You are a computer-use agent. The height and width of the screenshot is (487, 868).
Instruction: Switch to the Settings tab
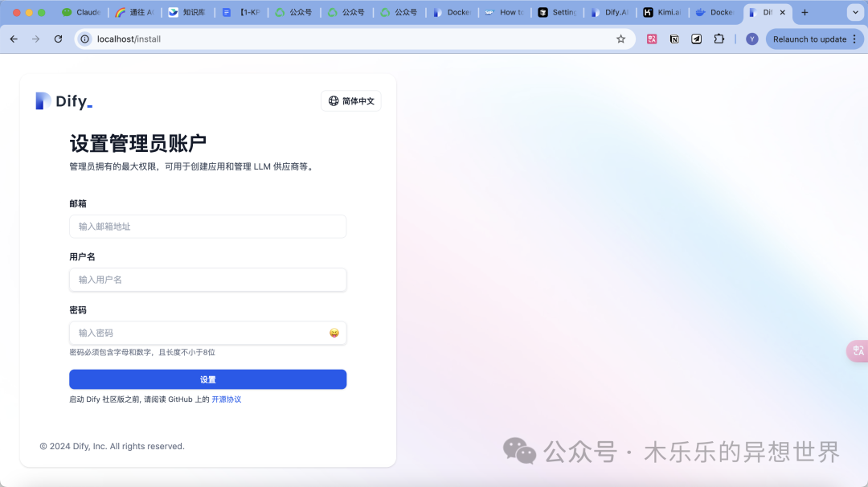558,12
